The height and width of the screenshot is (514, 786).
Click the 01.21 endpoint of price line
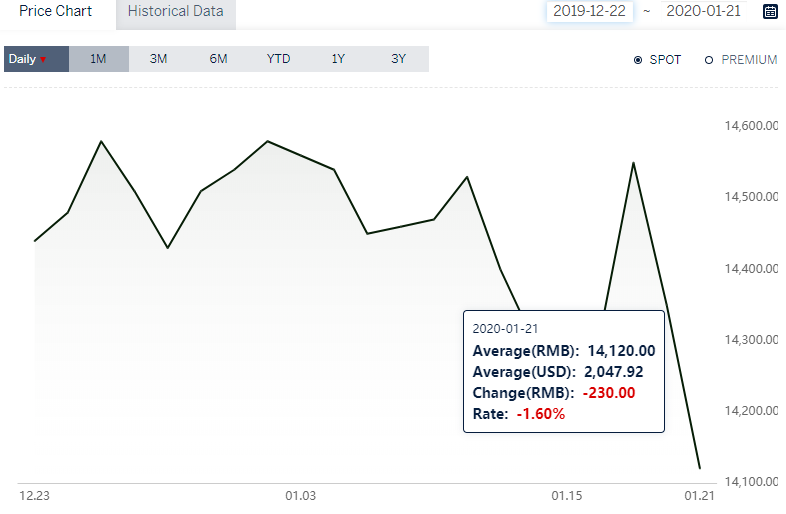tap(700, 468)
